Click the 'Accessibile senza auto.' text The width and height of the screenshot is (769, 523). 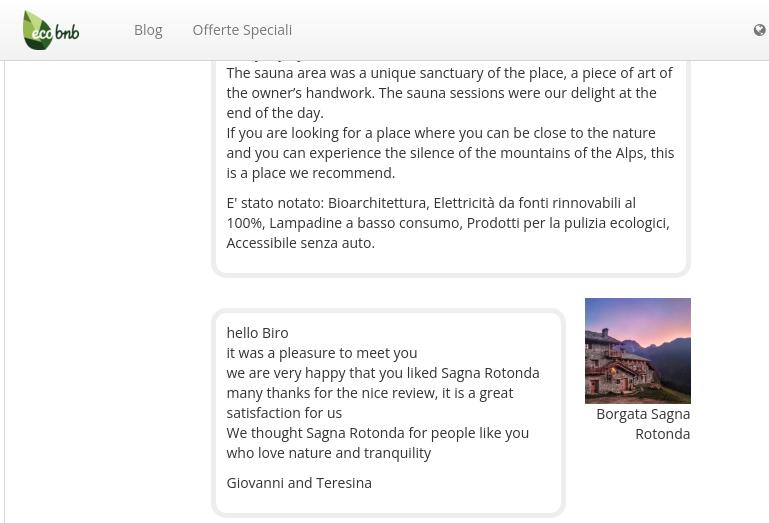pyautogui.click(x=300, y=243)
